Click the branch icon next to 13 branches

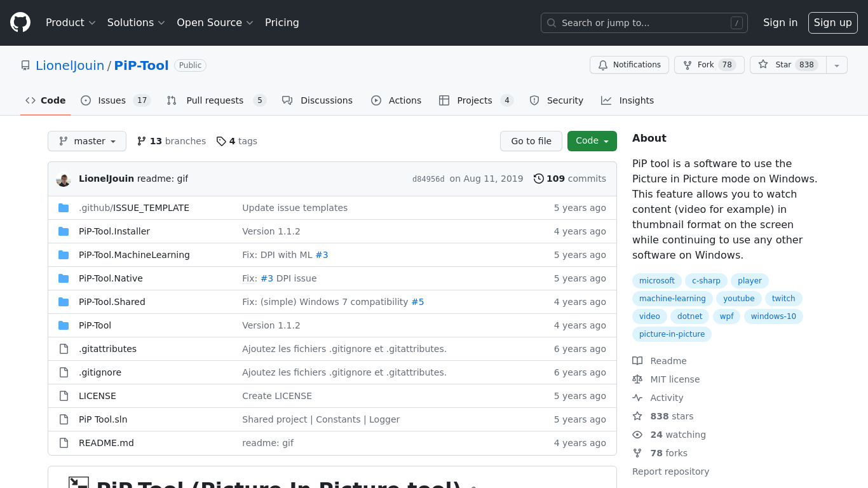[142, 141]
